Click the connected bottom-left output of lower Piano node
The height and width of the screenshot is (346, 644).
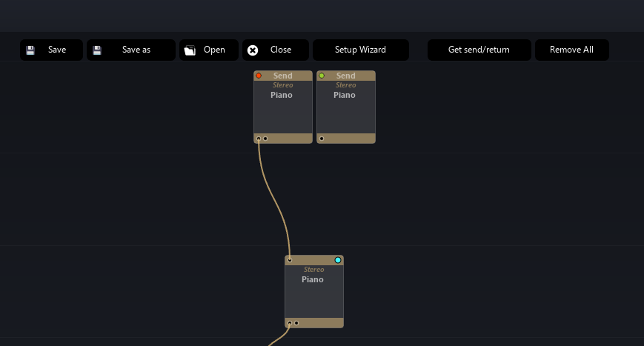click(x=290, y=323)
